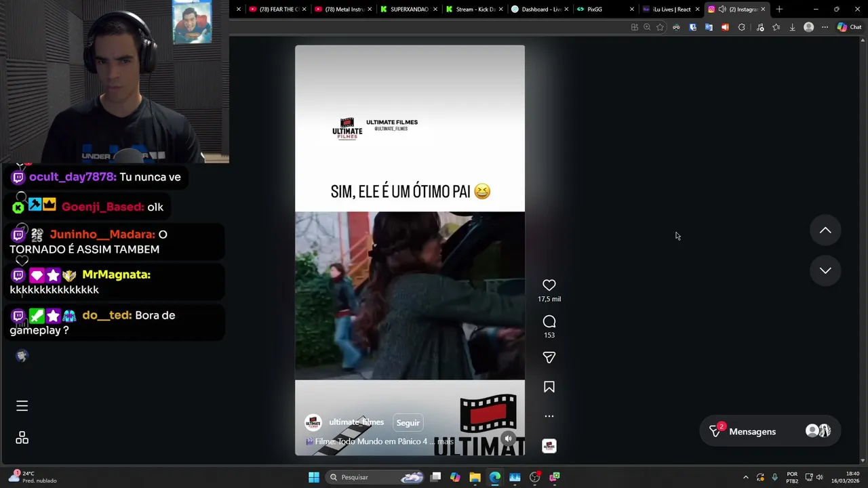Click the username MrMagnata in chat
The image size is (868, 488).
coord(116,274)
